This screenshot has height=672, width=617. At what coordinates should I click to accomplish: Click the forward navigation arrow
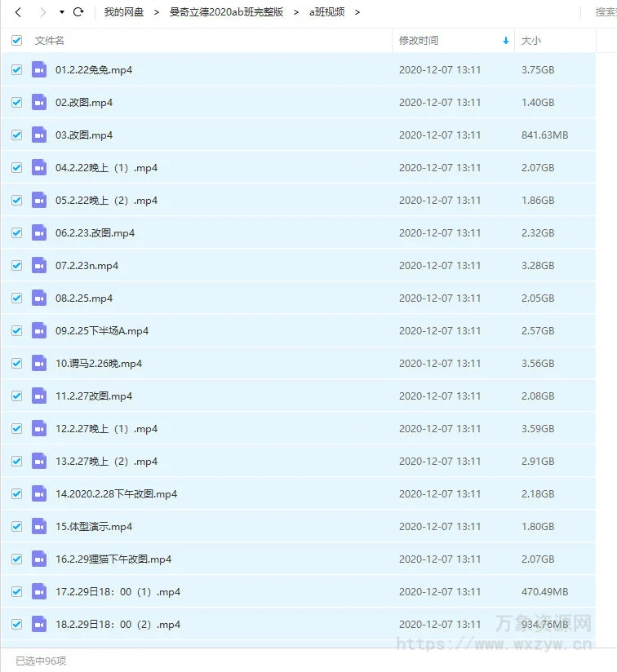click(42, 12)
